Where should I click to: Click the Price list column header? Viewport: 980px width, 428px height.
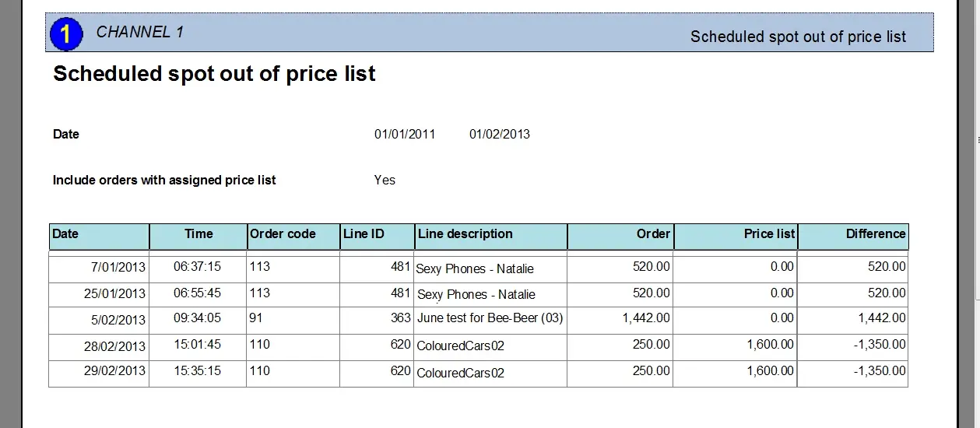(x=769, y=234)
